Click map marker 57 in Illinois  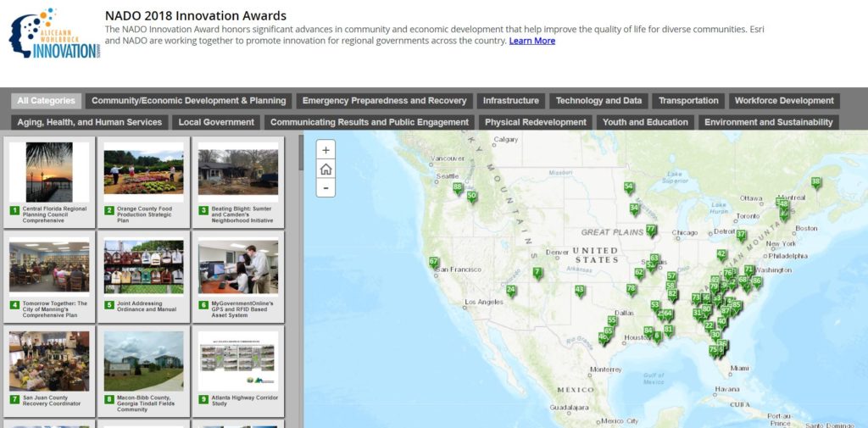671,277
